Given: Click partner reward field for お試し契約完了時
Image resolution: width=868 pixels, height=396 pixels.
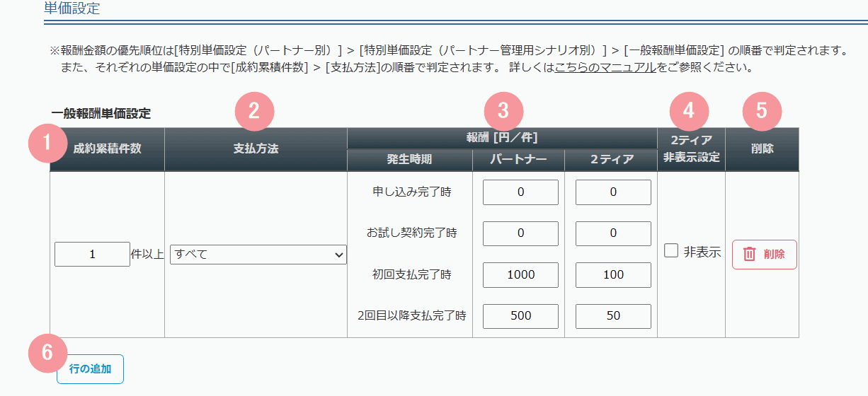Looking at the screenshot, I should pyautogui.click(x=520, y=233).
